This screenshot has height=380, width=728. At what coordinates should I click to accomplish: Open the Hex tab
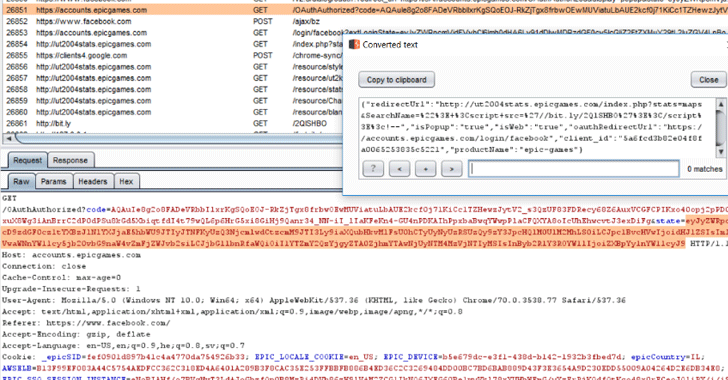126,181
